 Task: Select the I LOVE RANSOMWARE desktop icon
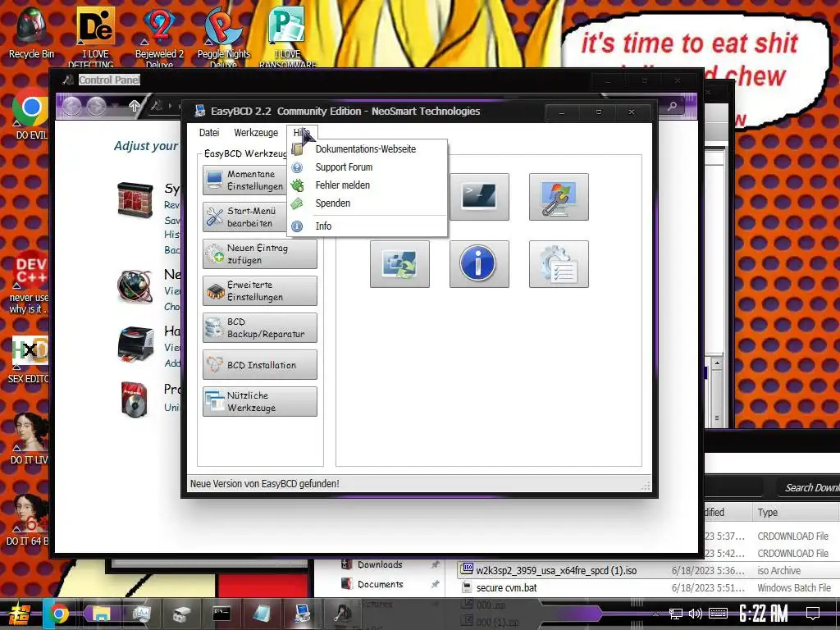(x=288, y=36)
